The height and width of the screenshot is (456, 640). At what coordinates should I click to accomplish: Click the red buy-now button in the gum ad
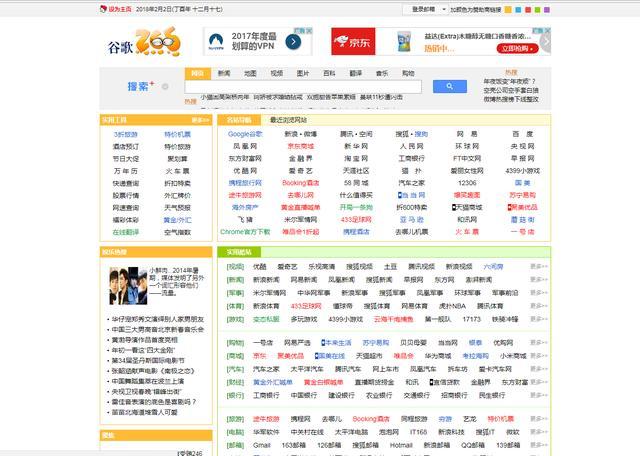(x=517, y=49)
